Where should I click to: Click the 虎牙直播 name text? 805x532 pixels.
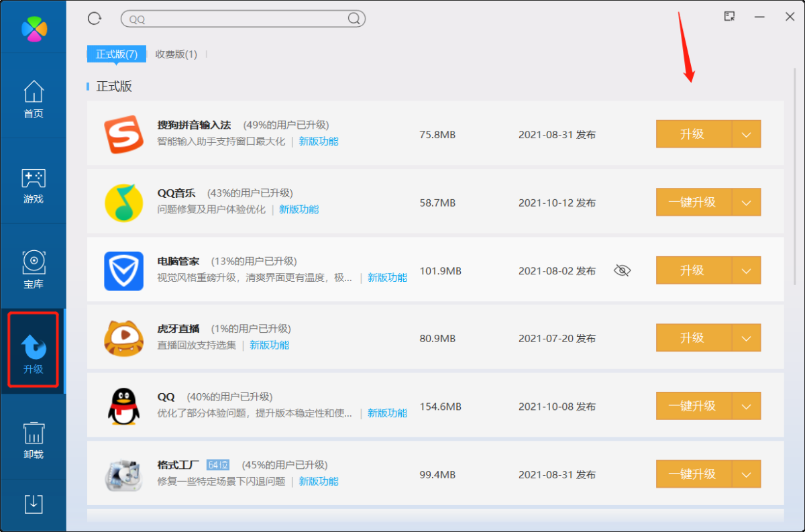178,329
